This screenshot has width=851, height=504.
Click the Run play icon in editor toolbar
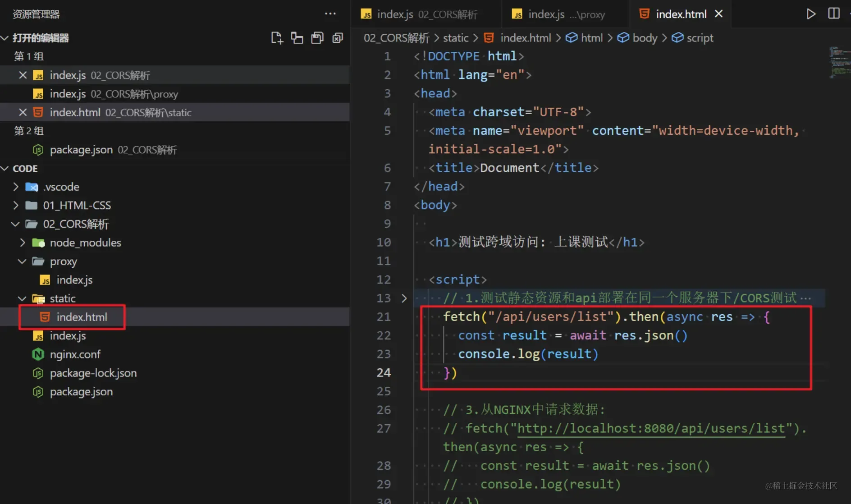811,14
